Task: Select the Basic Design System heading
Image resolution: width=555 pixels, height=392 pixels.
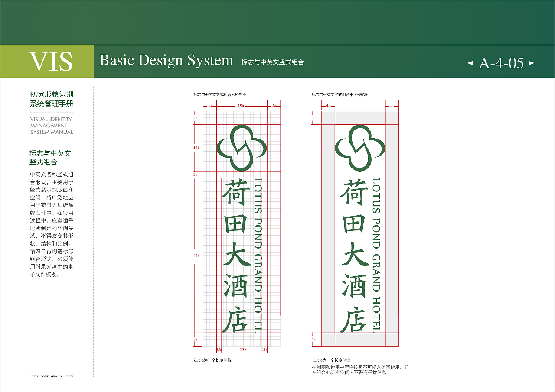Action: click(x=166, y=60)
